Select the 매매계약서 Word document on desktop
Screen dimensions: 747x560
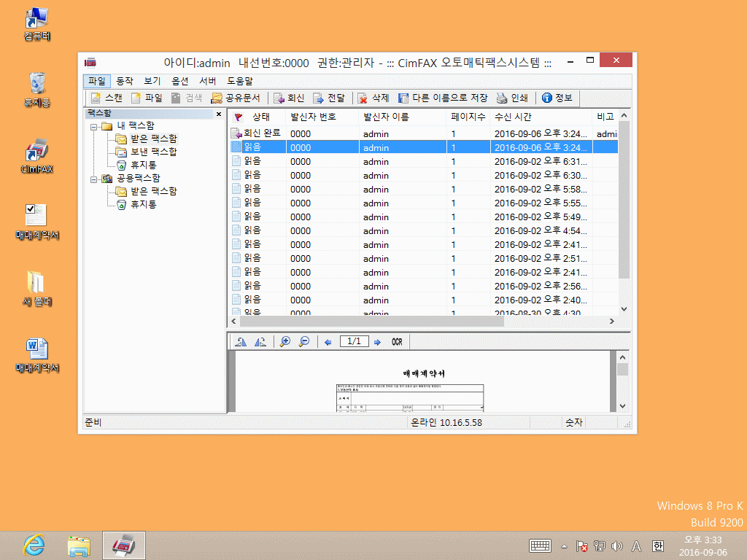[37, 356]
